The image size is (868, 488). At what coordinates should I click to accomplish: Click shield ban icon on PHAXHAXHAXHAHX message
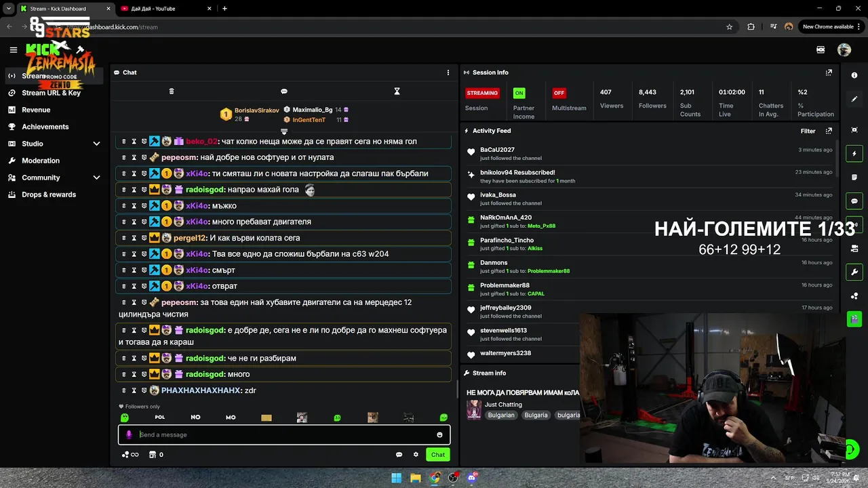click(x=144, y=390)
